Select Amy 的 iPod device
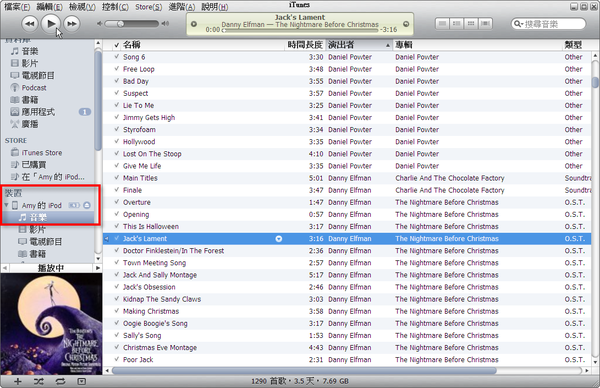The width and height of the screenshot is (600, 388). coord(42,205)
